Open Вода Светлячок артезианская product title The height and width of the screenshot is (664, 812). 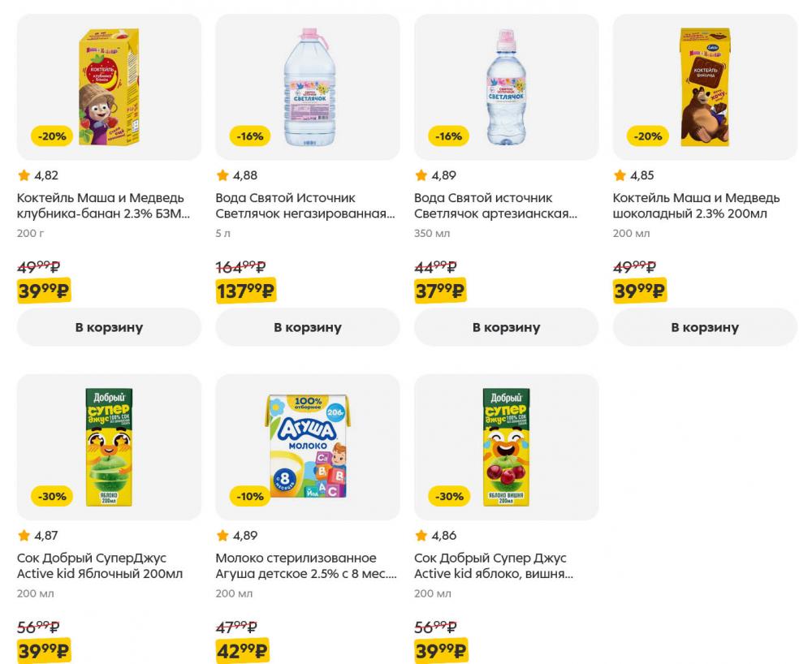495,206
